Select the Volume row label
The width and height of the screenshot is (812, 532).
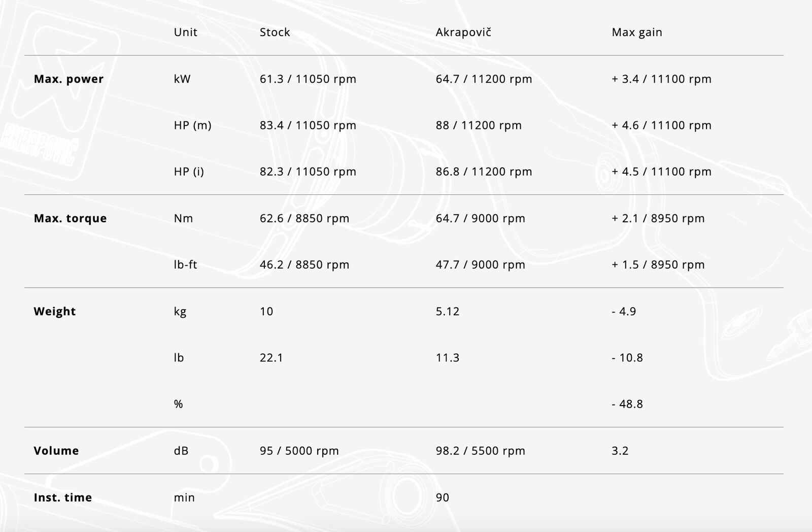[56, 451]
